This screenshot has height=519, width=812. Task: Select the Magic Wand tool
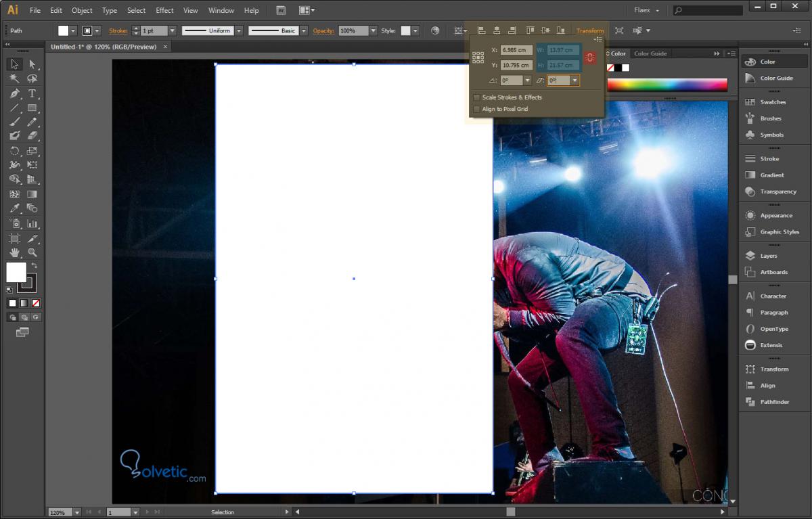point(14,78)
